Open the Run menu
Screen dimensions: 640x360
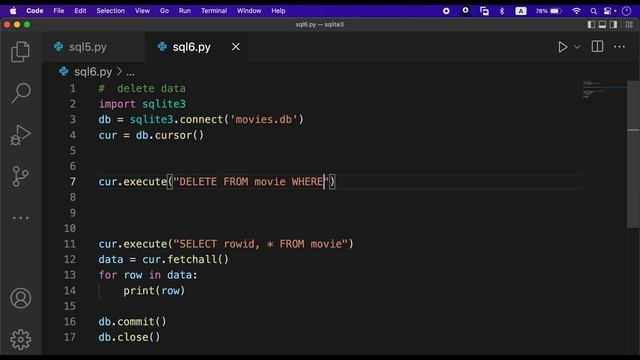(184, 11)
